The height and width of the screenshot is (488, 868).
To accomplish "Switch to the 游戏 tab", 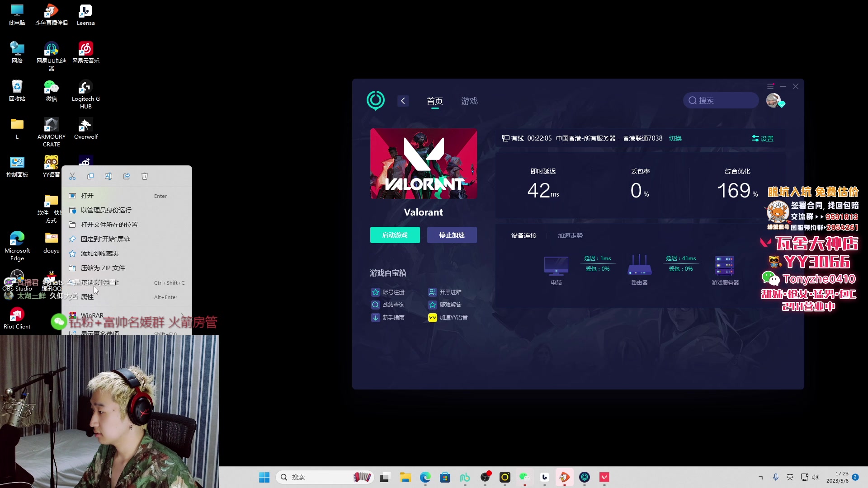I will coord(469,101).
